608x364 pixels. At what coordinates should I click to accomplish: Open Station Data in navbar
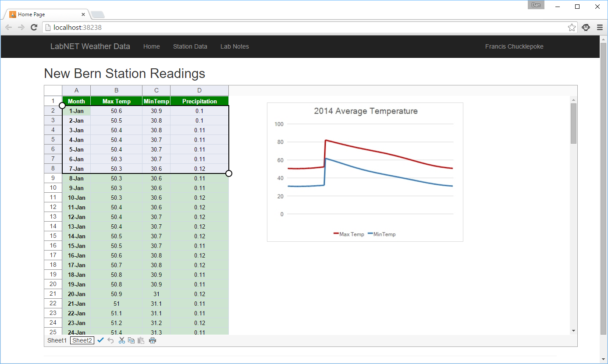[x=190, y=46]
